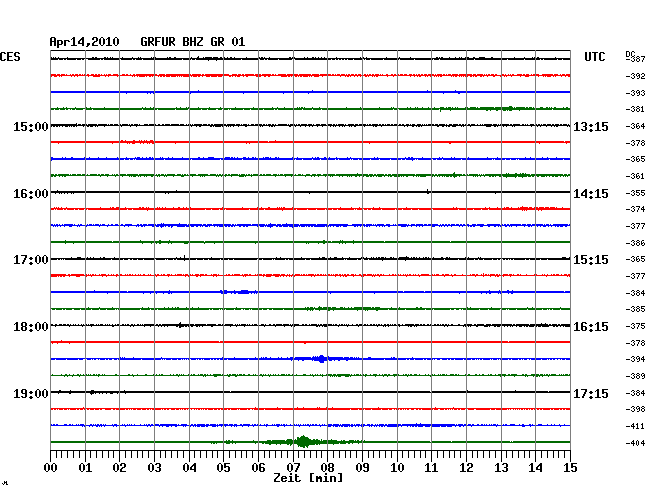This screenshot has height=494, width=650.
Task: Select the 16:00 local time label
Action: [x=31, y=194]
